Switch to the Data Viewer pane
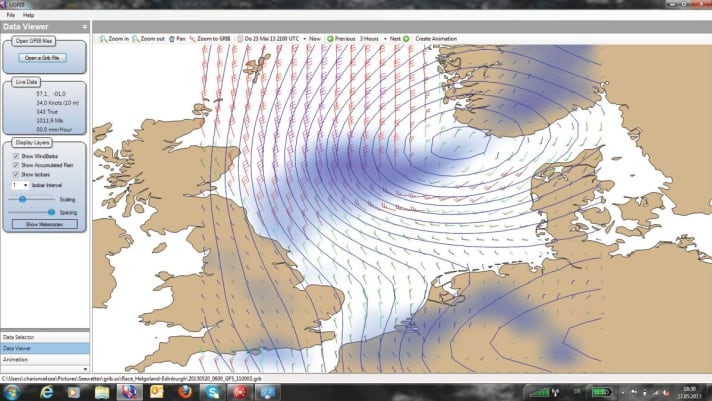The width and height of the screenshot is (712, 401). [x=45, y=348]
